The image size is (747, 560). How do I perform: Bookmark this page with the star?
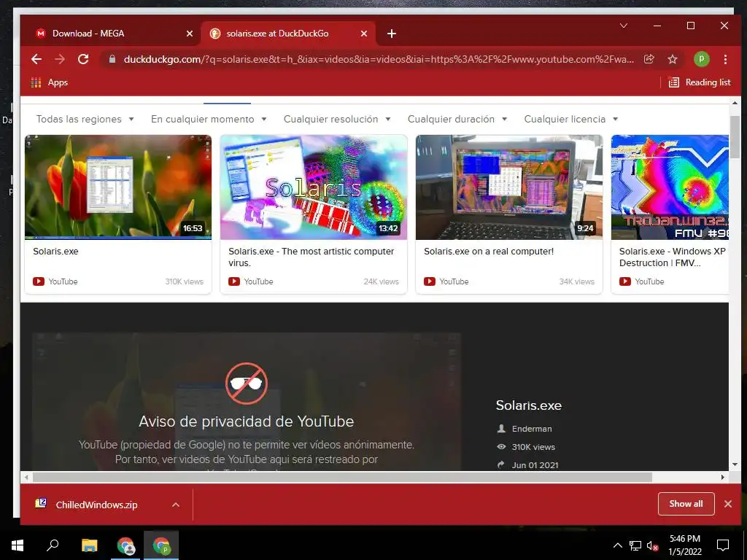tap(672, 59)
